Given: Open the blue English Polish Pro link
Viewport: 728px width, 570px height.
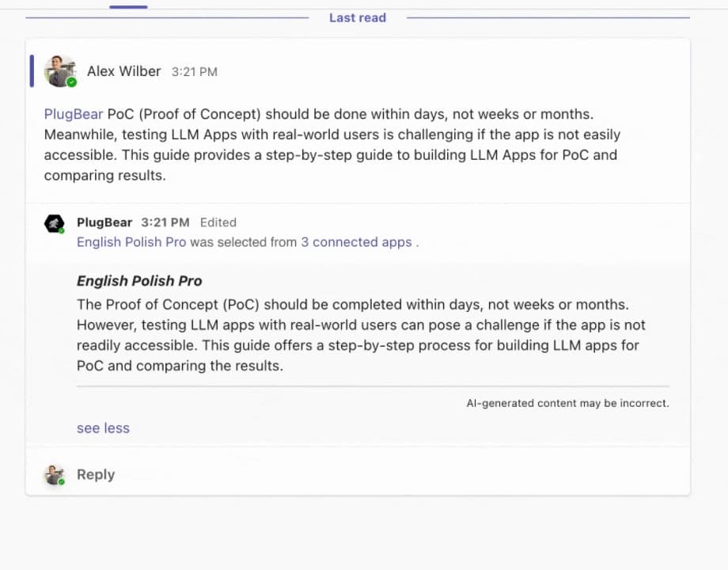Looking at the screenshot, I should coord(131,242).
